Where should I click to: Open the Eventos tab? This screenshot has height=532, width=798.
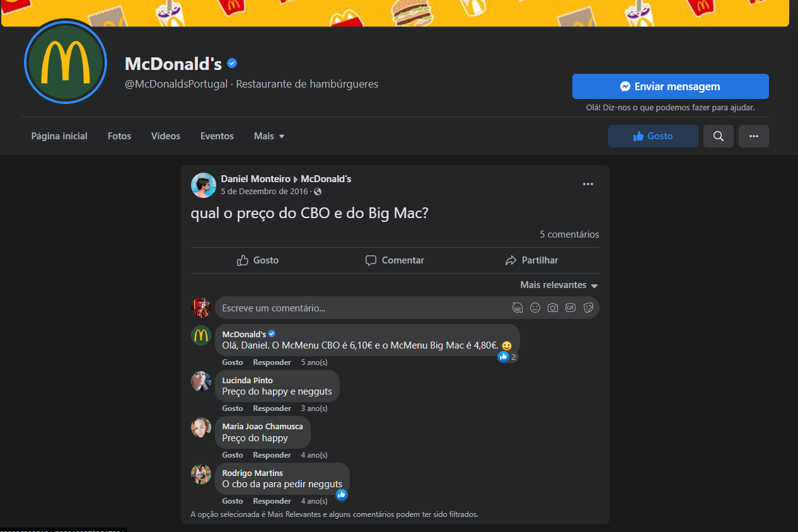tap(217, 136)
